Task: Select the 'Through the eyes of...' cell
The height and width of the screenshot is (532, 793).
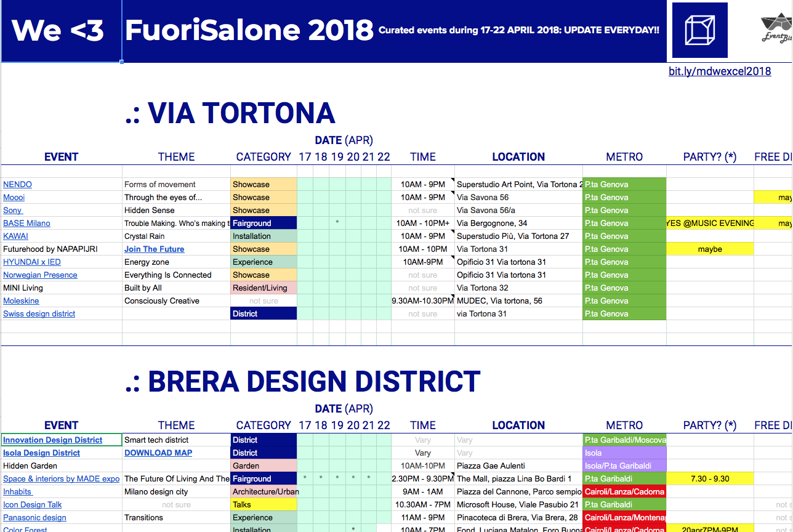Action: pos(176,197)
